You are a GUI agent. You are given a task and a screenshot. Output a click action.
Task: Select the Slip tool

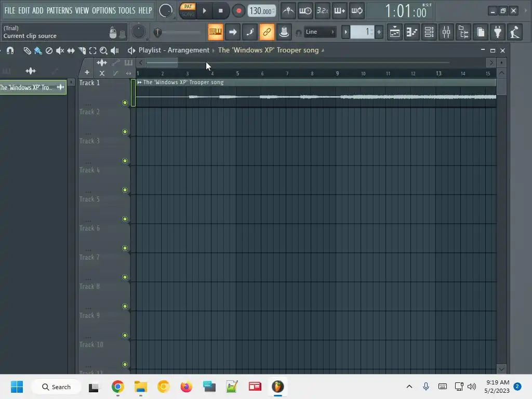pos(71,51)
